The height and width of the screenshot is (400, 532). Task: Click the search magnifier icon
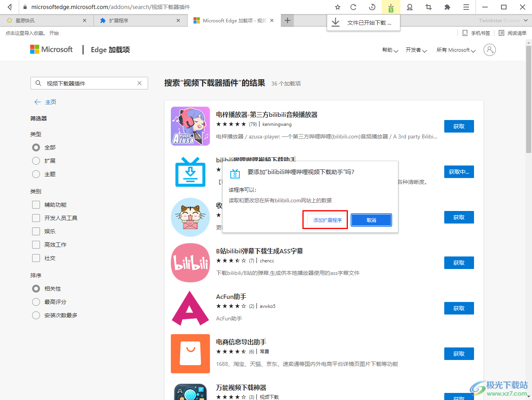[x=38, y=83]
